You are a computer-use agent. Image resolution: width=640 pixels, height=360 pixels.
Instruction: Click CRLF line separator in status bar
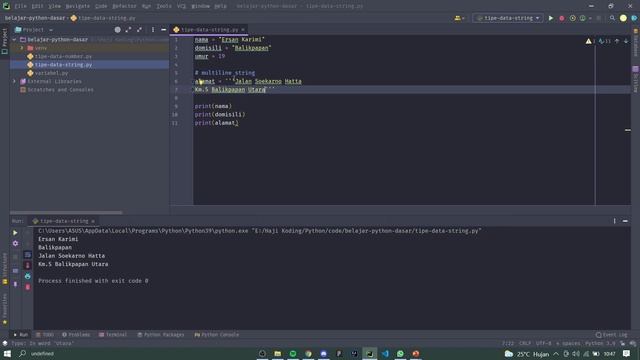[x=524, y=344]
